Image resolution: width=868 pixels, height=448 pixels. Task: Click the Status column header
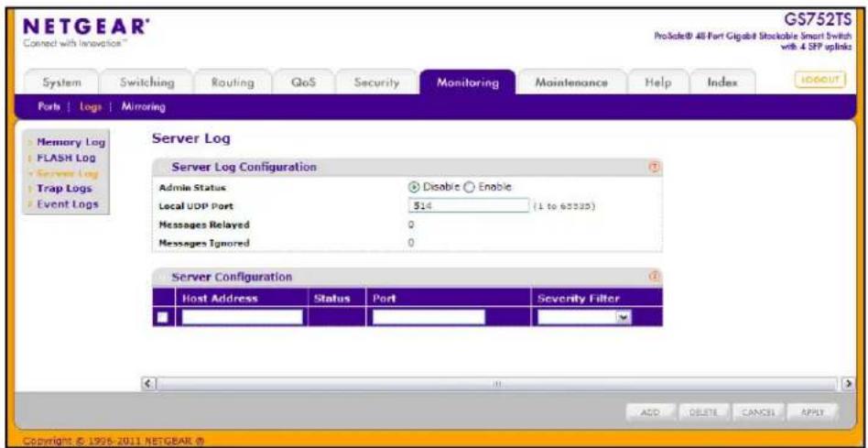click(x=331, y=299)
